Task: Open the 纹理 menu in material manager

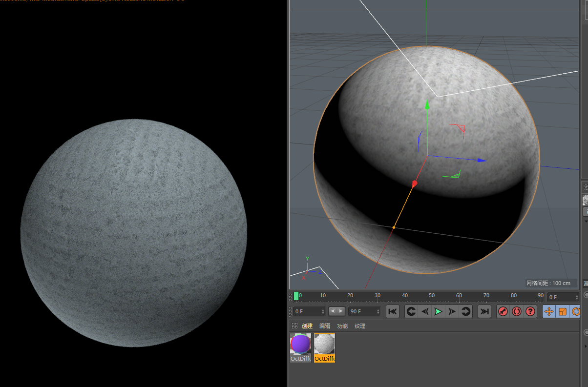Action: coord(360,326)
